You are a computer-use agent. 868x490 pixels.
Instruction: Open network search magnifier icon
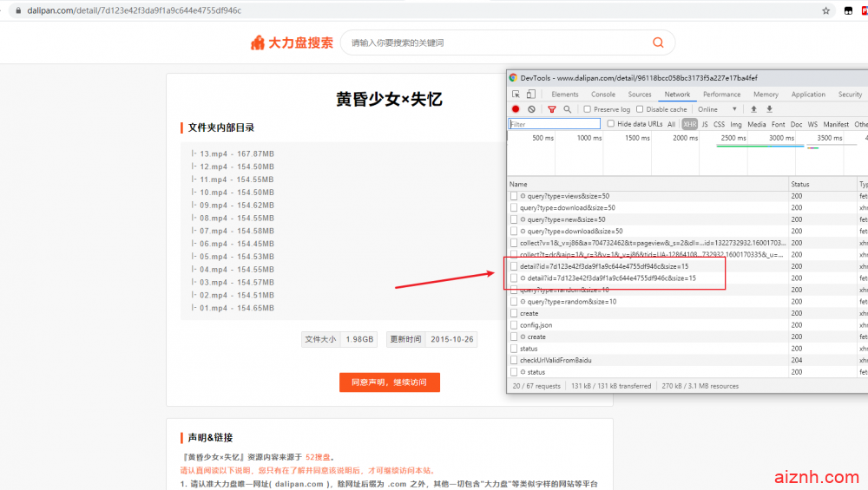pos(567,109)
